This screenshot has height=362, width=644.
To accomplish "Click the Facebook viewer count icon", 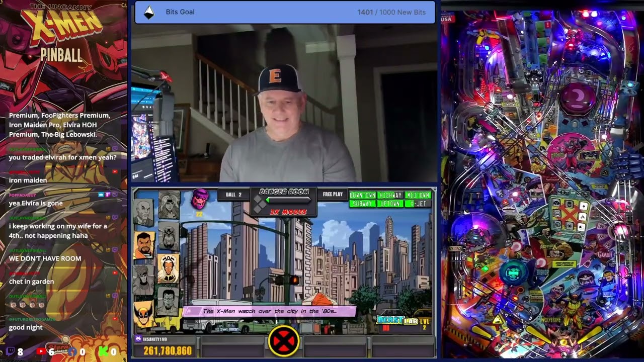I will click(72, 351).
